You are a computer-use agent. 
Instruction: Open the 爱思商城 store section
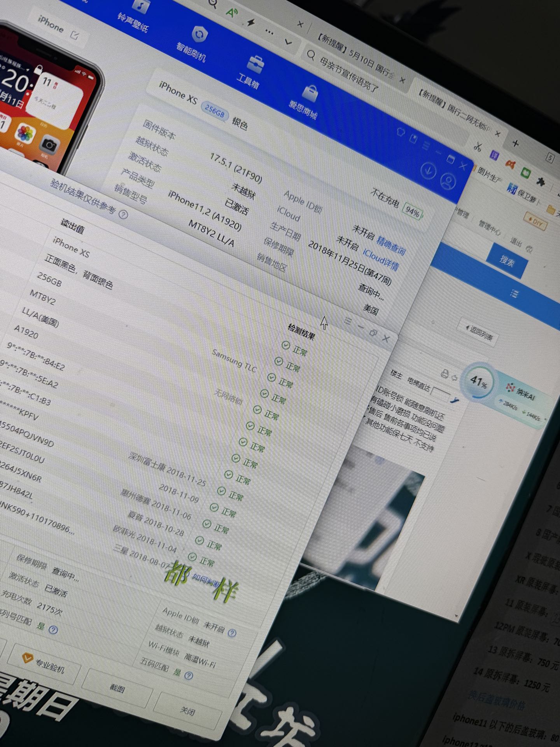[x=306, y=102]
